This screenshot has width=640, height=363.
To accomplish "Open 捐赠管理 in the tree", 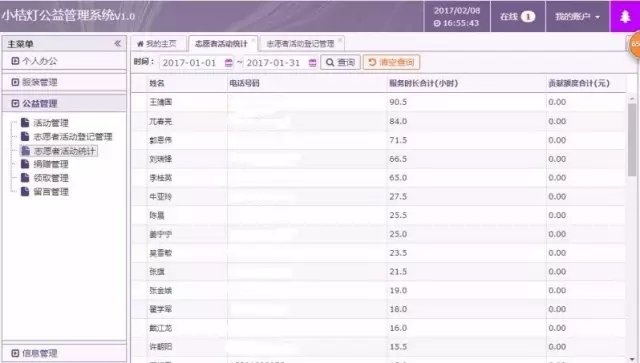I will 51,164.
